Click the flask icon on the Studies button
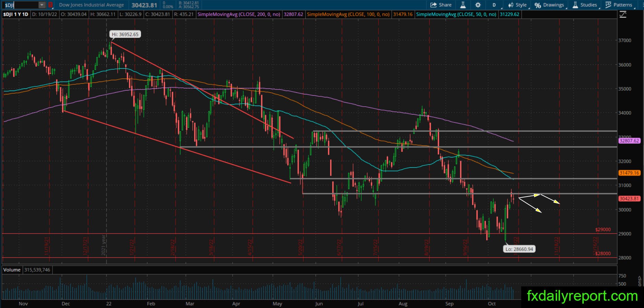644x308 pixels. pos(575,5)
